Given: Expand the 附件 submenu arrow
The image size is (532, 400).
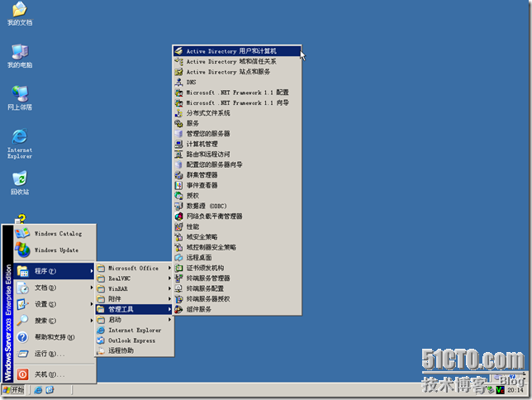Looking at the screenshot, I should point(169,299).
